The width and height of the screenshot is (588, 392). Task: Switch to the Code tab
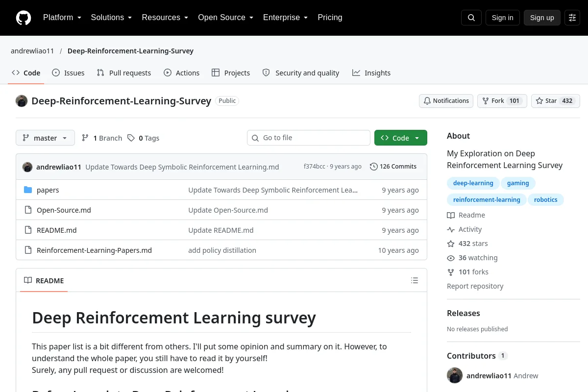tap(26, 73)
